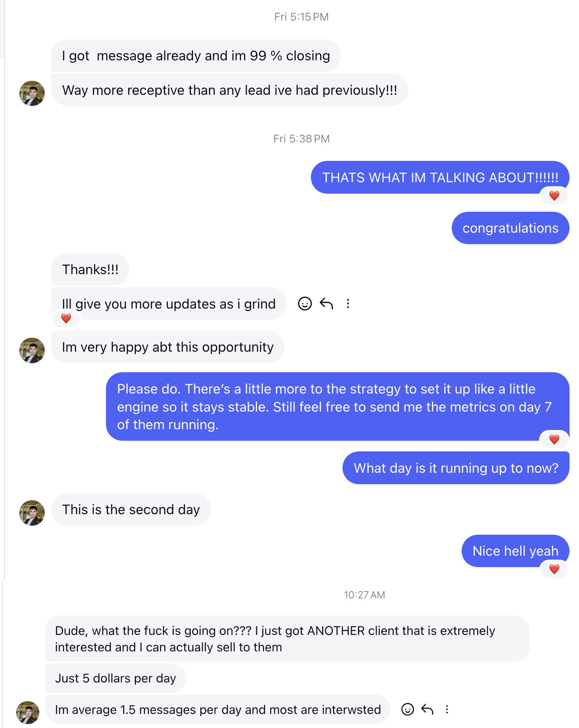Click heart reaction under 'Nice hell yeah'
This screenshot has height=728, width=579.
[554, 569]
